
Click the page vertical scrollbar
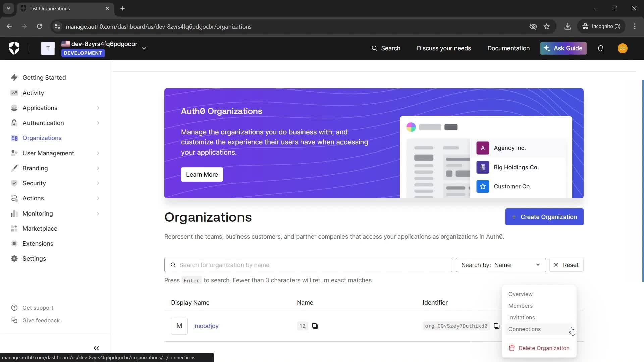[643, 181]
